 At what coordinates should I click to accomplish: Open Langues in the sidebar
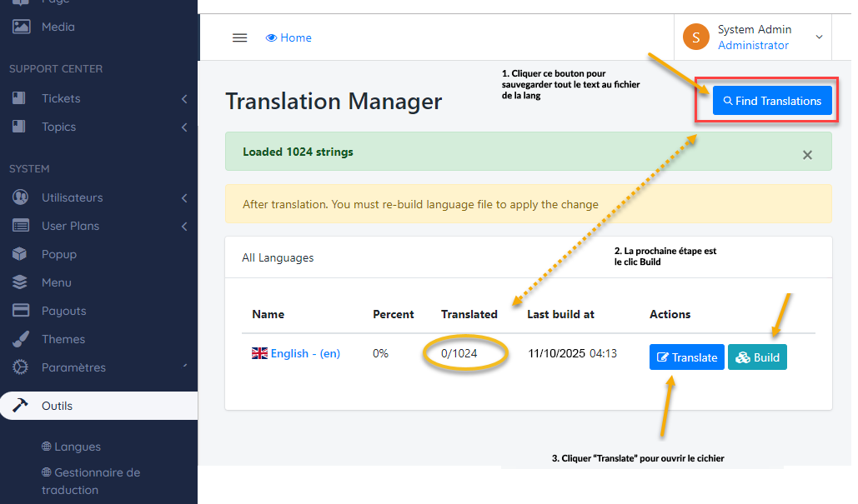coord(77,447)
